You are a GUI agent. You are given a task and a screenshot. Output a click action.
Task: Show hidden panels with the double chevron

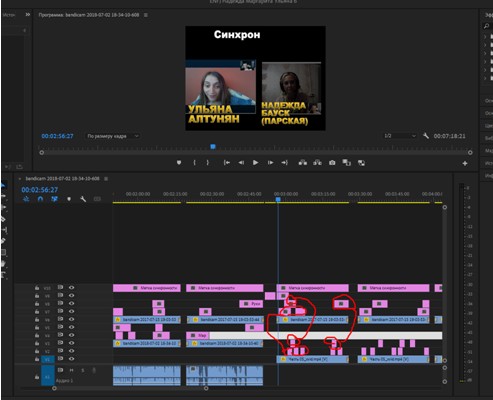[28, 15]
